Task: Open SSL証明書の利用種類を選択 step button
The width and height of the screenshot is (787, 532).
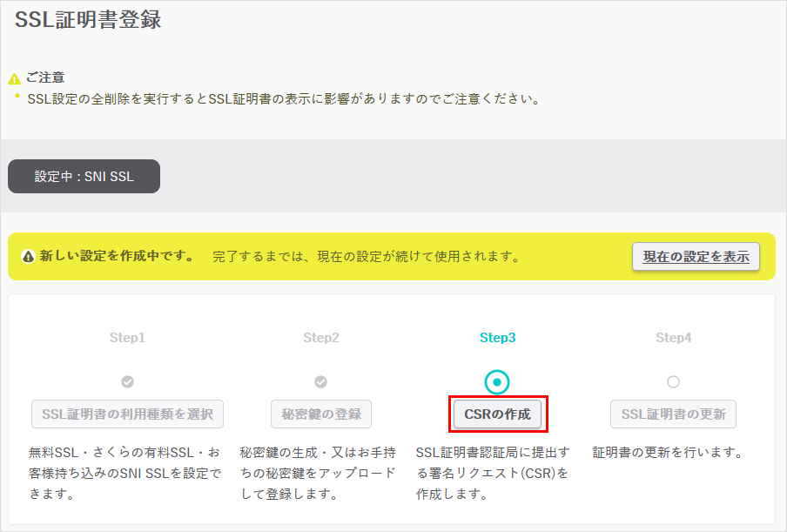Action: [x=127, y=414]
